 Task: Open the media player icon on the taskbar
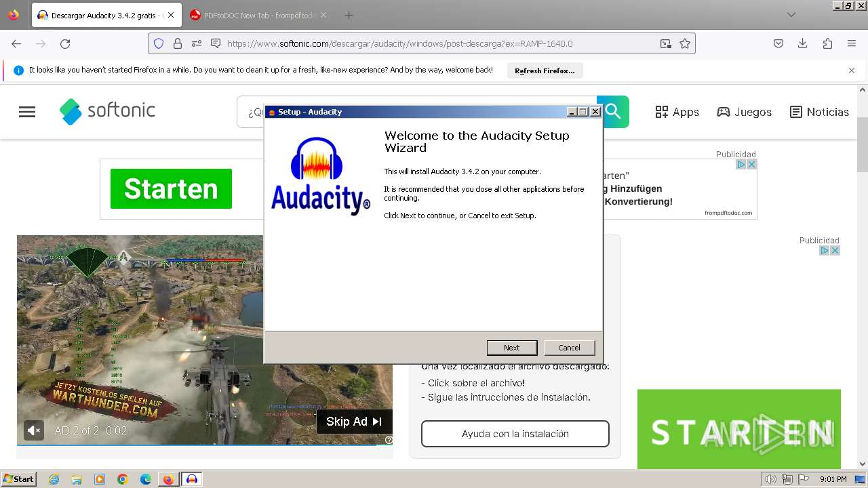tap(100, 479)
